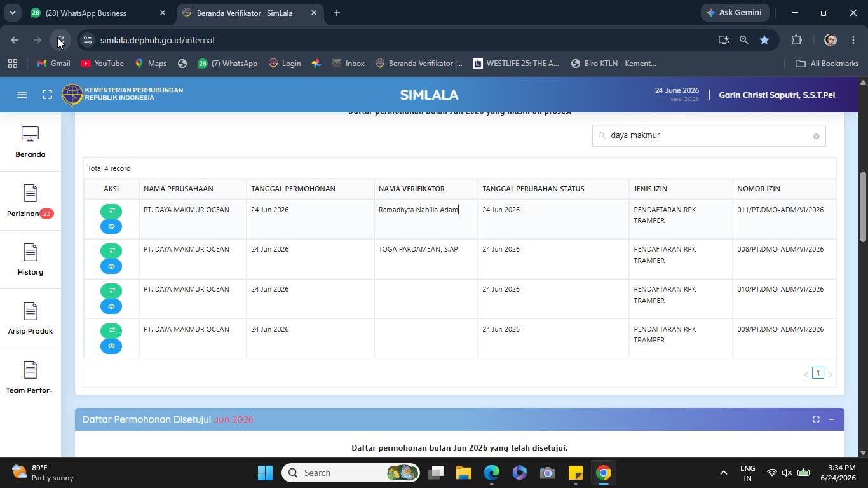Image resolution: width=868 pixels, height=488 pixels.
Task: View details of permit 010/PT.DMO-ADM/VI/2026 via eye icon
Action: coord(111,306)
